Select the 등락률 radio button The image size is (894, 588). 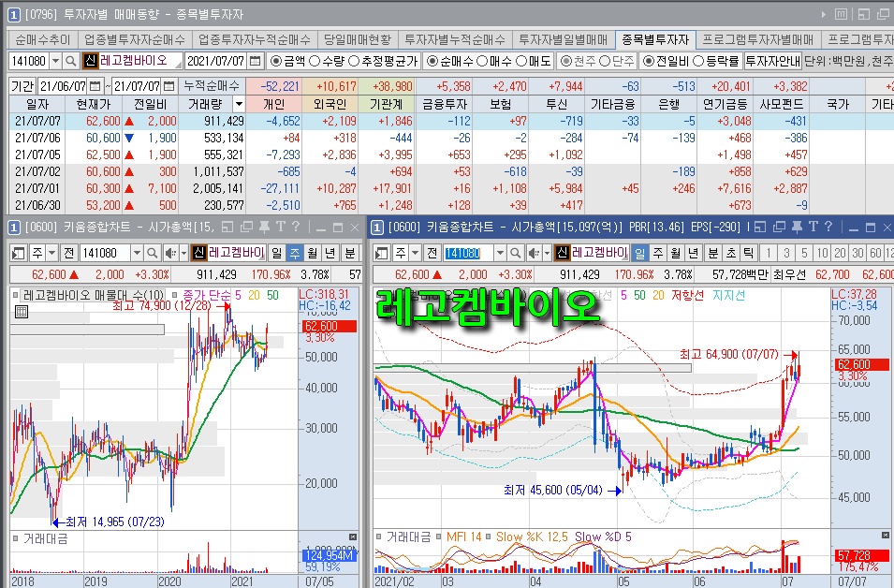point(698,61)
